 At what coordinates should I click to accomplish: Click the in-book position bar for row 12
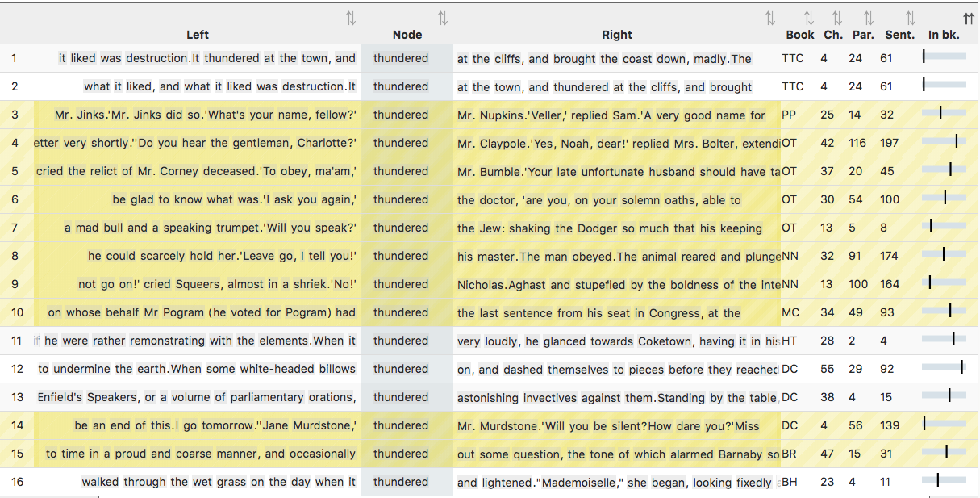(x=944, y=369)
